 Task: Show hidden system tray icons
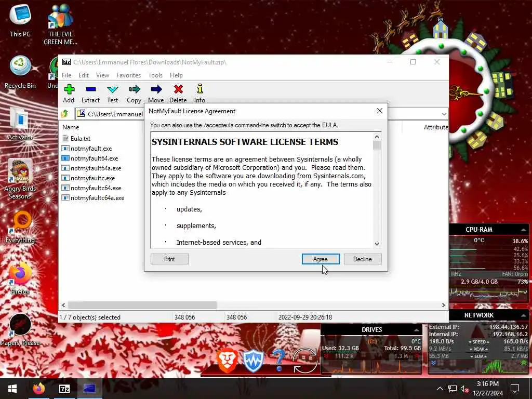[440, 389]
